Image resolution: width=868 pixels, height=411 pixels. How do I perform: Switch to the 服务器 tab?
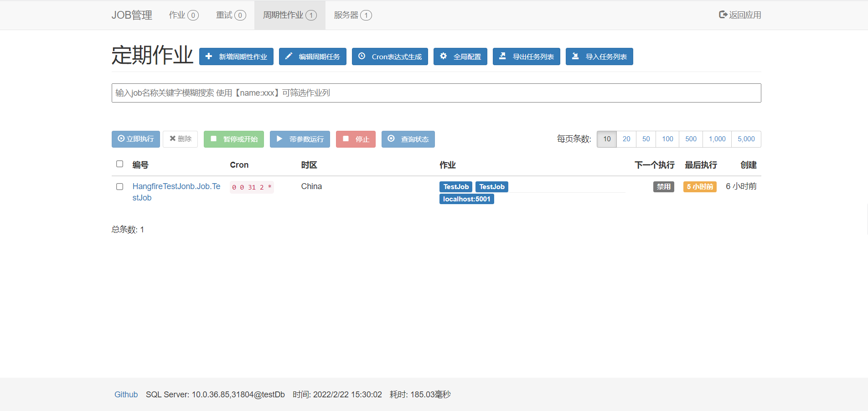pos(351,15)
